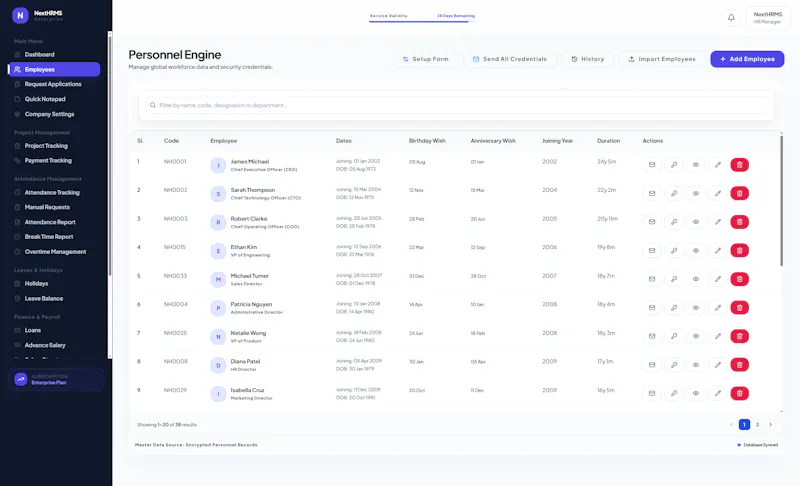View James Michael's record with eye icon

pyautogui.click(x=696, y=165)
